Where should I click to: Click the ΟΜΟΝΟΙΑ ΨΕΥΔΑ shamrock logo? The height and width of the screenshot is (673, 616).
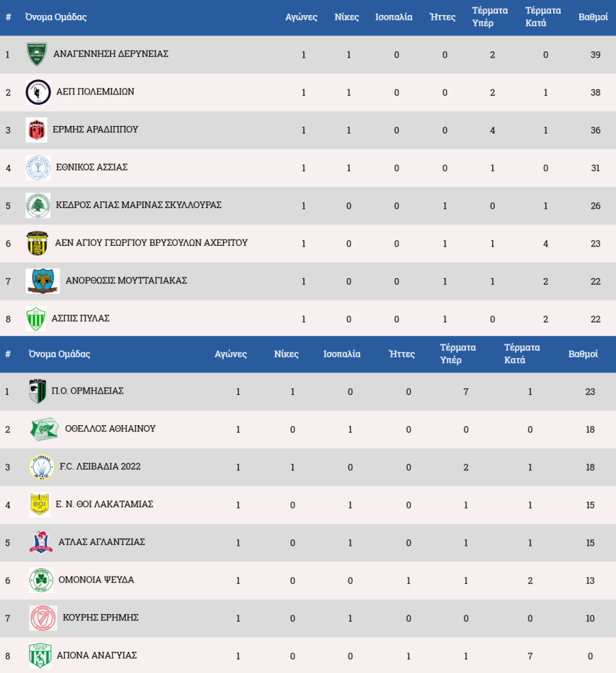pyautogui.click(x=41, y=580)
